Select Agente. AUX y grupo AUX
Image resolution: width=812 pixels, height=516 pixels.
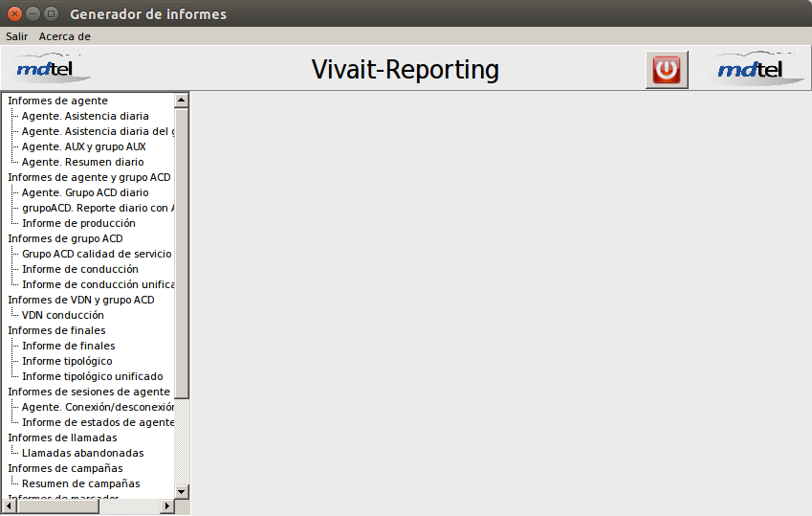tap(84, 146)
